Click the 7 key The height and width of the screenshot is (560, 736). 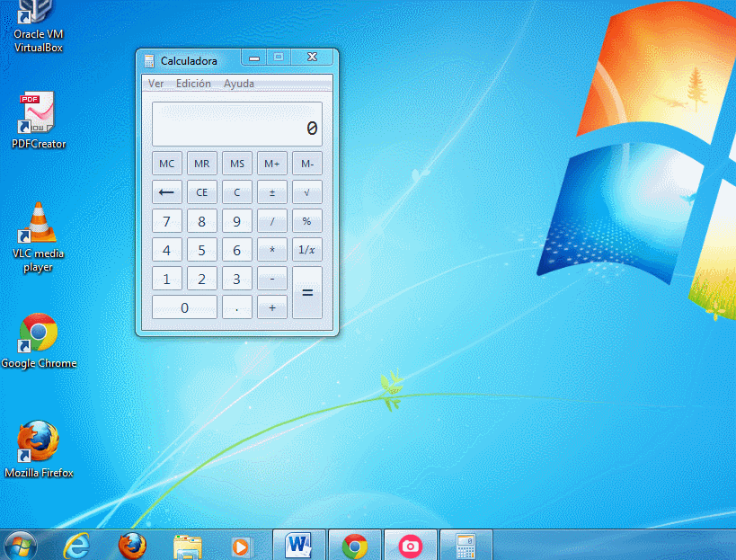[166, 221]
